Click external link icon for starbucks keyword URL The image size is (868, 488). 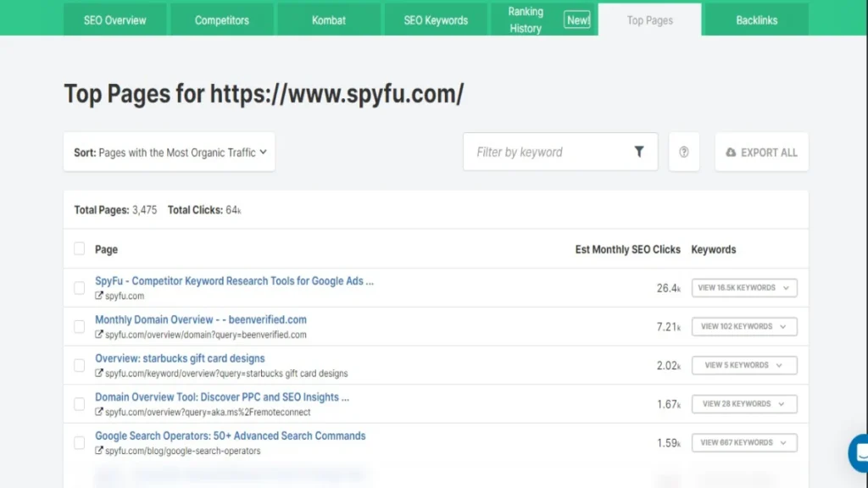pos(99,373)
